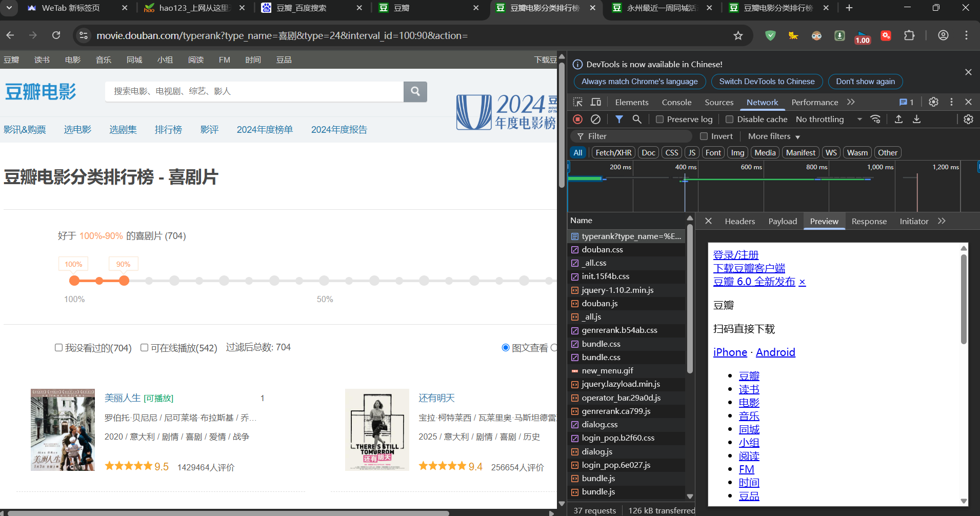The image size is (980, 516).
Task: Close the request details pane
Action: pos(708,221)
